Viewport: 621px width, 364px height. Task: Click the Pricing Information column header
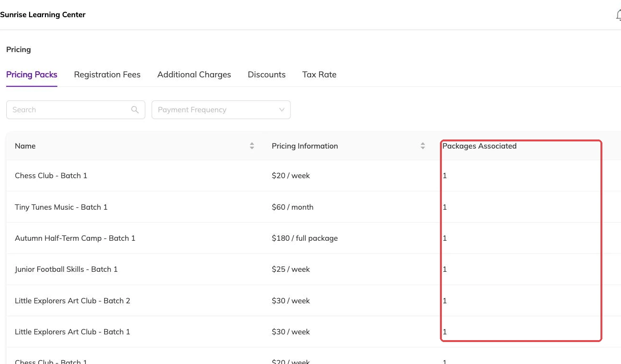pyautogui.click(x=305, y=146)
